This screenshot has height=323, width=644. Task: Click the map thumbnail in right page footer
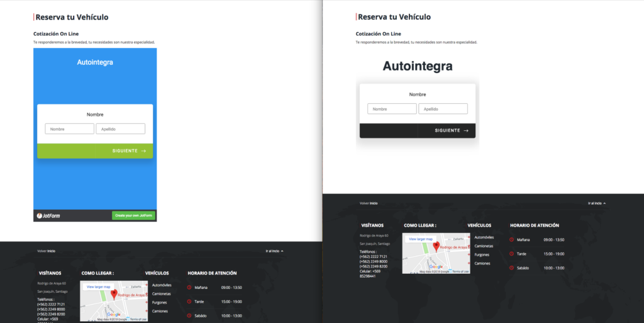[436, 254]
